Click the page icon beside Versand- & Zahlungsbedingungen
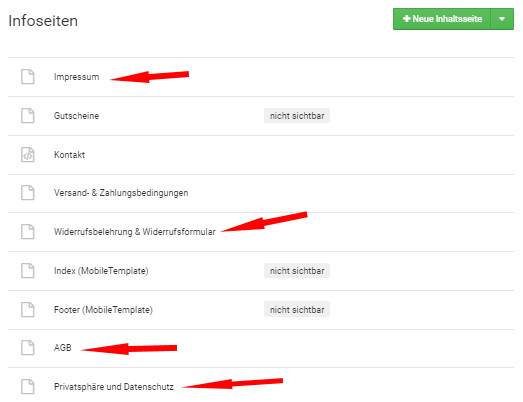Image resolution: width=523 pixels, height=402 pixels. click(28, 193)
